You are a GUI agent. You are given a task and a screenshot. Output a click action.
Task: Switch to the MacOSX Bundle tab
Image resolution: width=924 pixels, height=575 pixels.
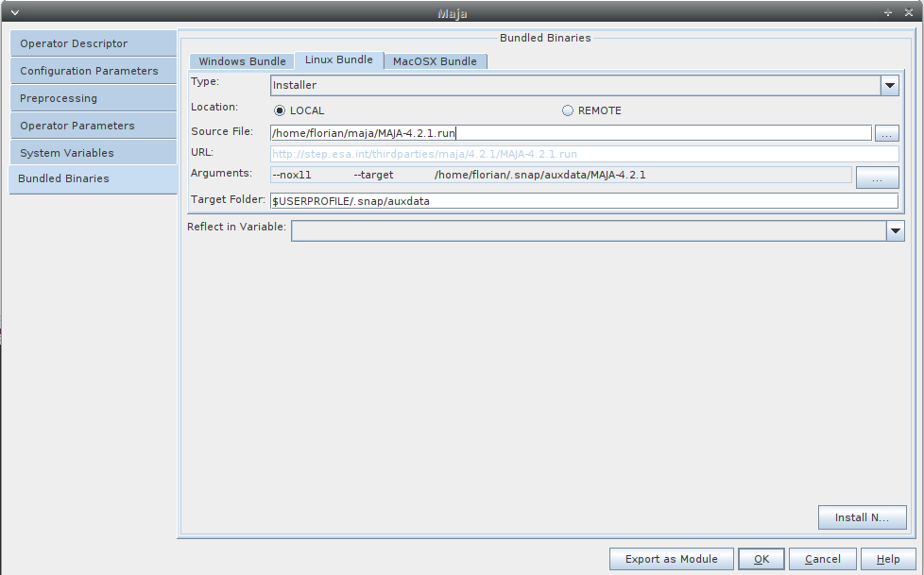[x=435, y=61]
